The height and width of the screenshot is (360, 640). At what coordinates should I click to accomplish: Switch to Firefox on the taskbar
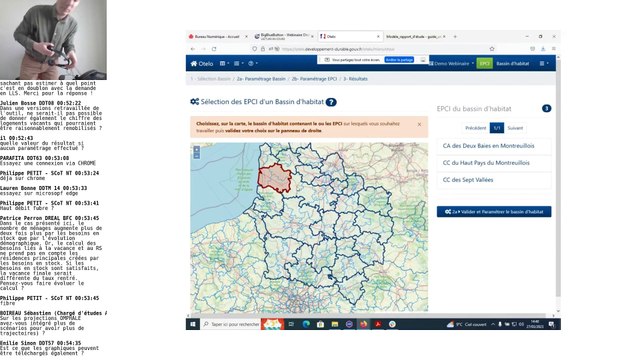tap(363, 324)
